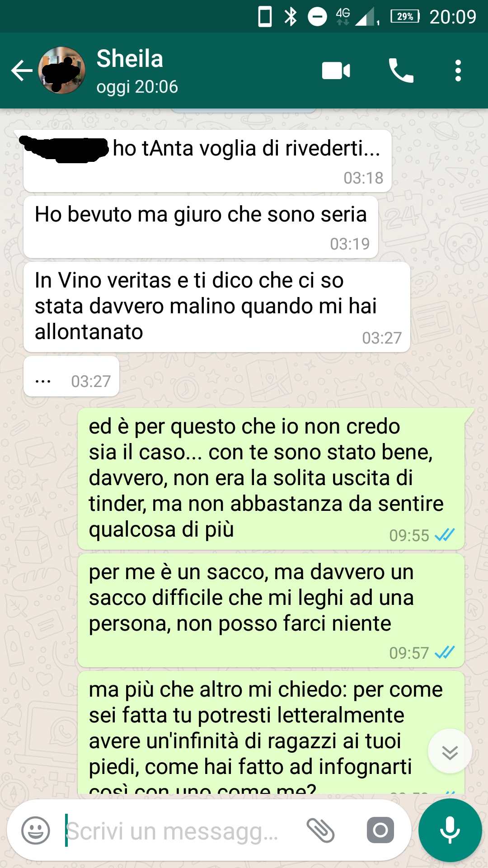Jump to latest messages with double chevron
Viewport: 488px width, 868px height.
tap(450, 751)
